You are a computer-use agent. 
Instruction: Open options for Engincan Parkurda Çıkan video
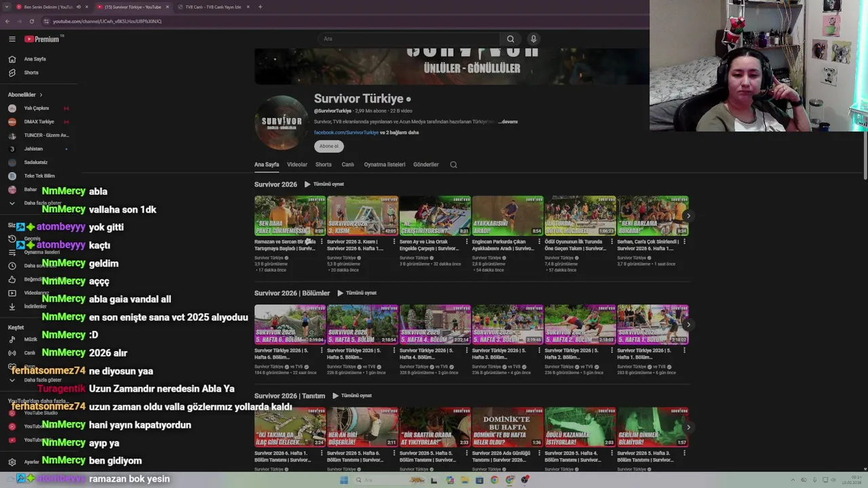[x=539, y=242]
